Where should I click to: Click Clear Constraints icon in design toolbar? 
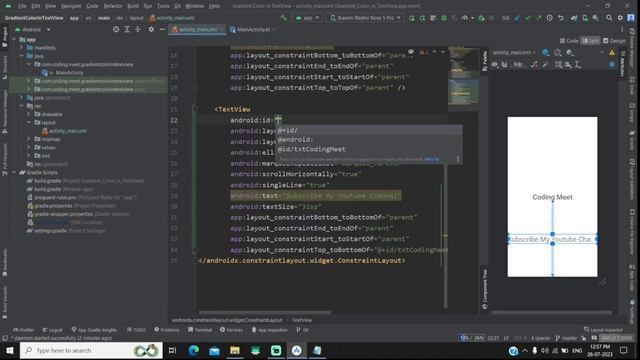click(534, 64)
